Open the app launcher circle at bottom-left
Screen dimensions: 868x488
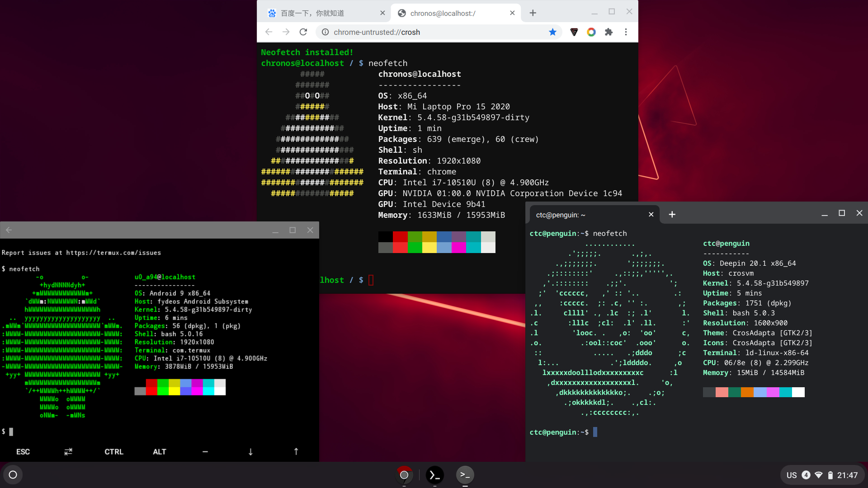point(13,474)
